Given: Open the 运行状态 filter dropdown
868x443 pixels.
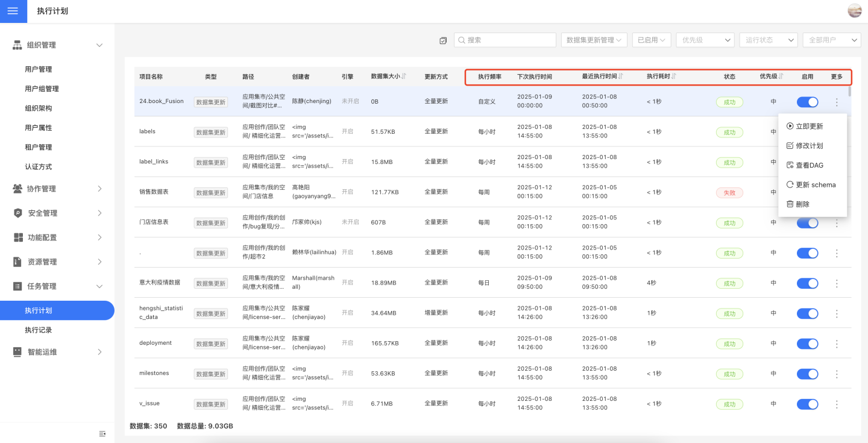Looking at the screenshot, I should [768, 40].
